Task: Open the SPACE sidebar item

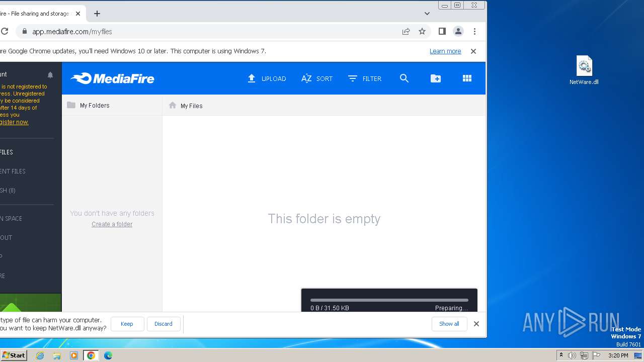Action: tap(11, 219)
